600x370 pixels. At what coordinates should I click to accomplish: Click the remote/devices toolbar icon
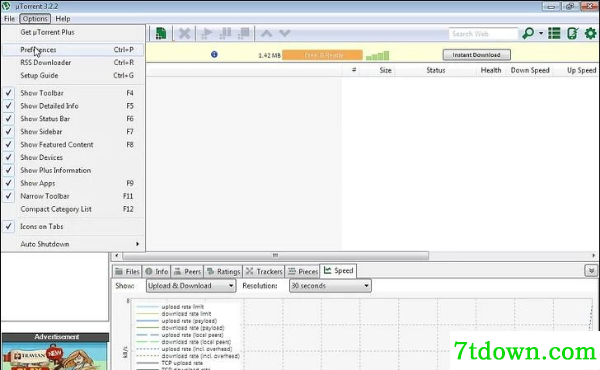[572, 34]
